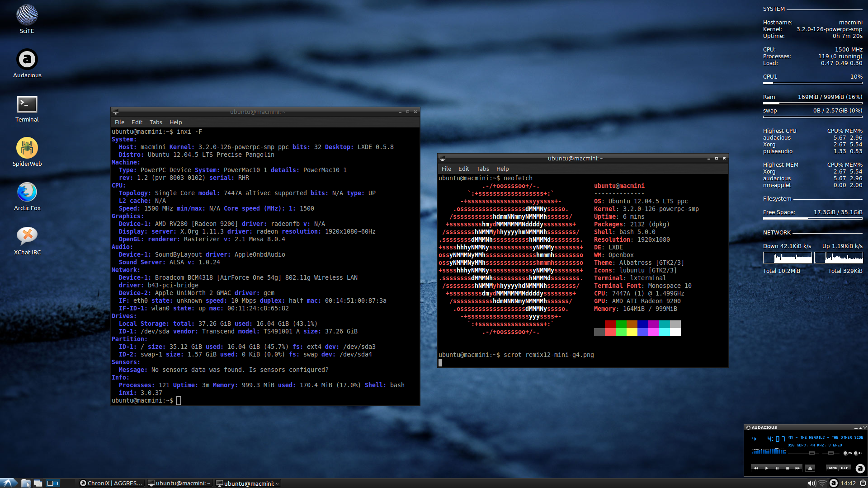Open the SciTE desktop icon

(x=27, y=19)
